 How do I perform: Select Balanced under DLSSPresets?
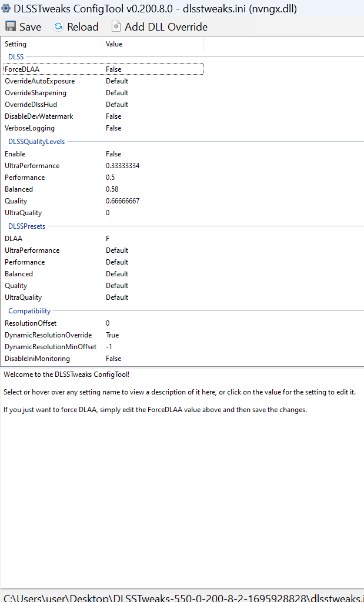pos(19,274)
